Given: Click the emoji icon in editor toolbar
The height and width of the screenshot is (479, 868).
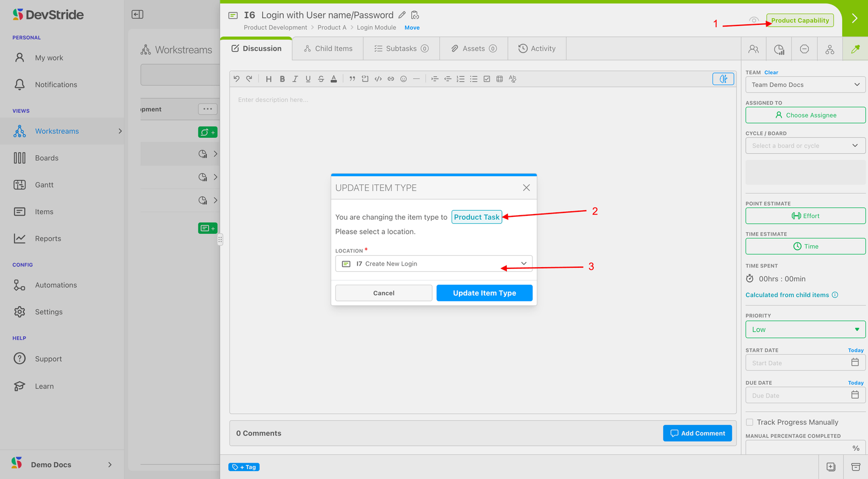Looking at the screenshot, I should [403, 79].
